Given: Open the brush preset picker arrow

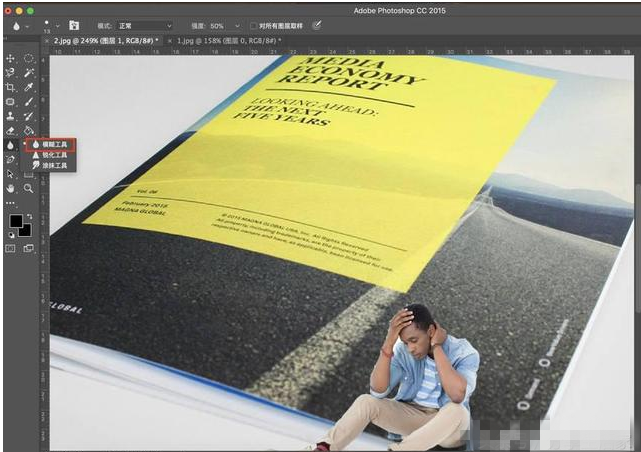Looking at the screenshot, I should point(58,26).
